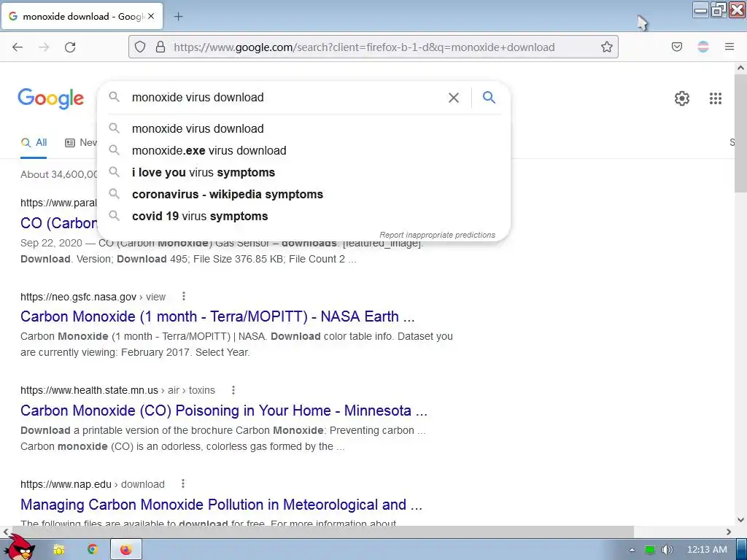Bookmark this page with the star
747x560 pixels.
click(x=606, y=47)
